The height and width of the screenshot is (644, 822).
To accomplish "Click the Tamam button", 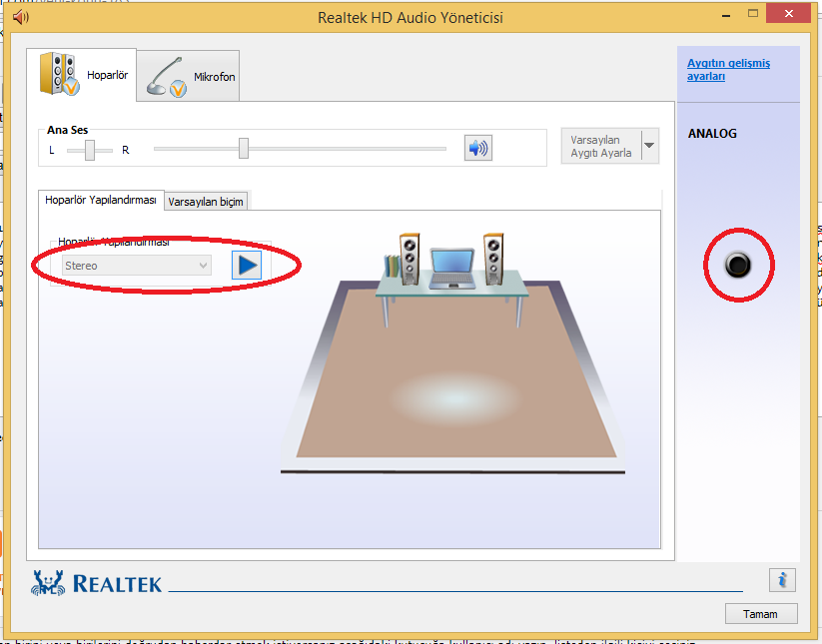I will click(x=761, y=614).
